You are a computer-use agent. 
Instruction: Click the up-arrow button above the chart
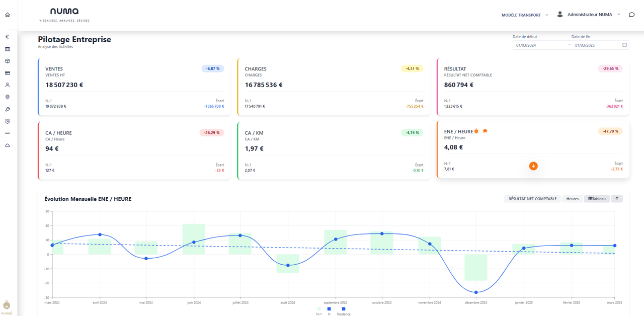tap(617, 199)
